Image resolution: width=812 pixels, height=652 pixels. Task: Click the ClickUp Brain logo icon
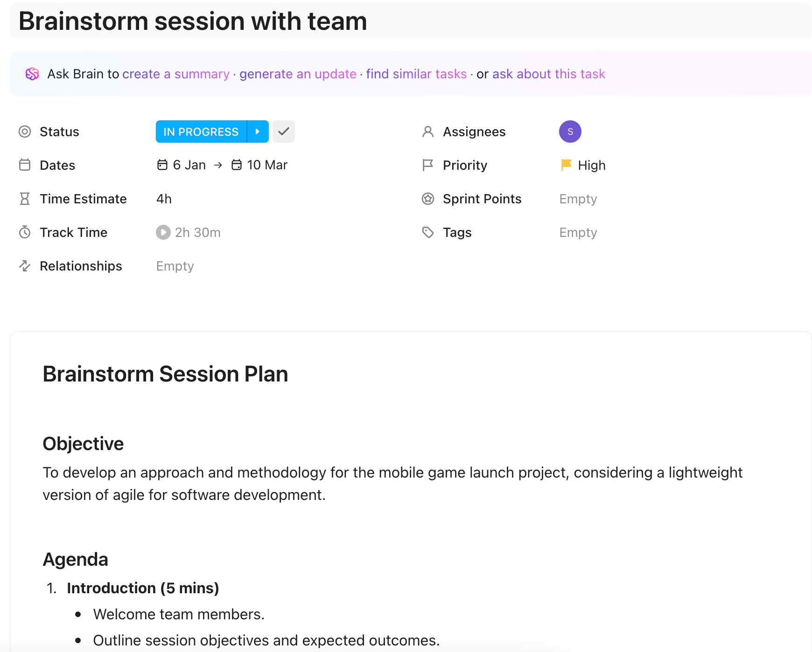click(32, 74)
